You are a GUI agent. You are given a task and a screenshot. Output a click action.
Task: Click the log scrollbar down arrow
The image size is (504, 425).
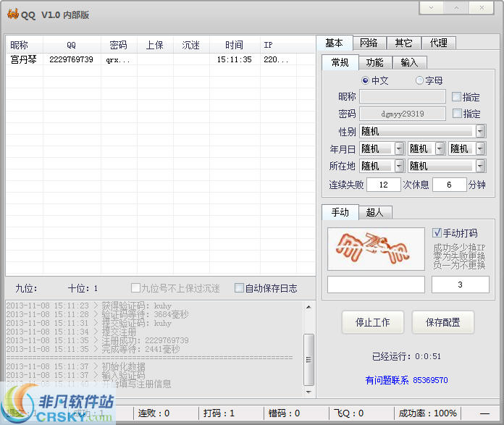coord(308,392)
